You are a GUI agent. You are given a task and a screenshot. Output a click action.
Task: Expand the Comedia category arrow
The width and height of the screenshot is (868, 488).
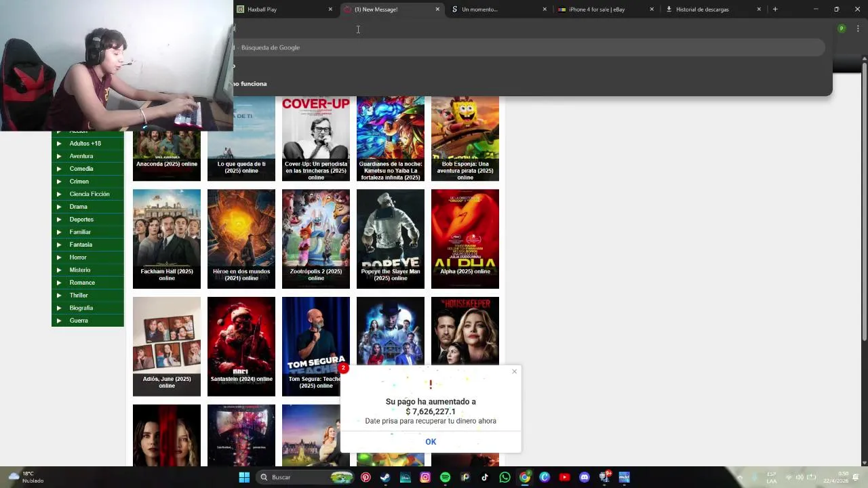coord(59,169)
